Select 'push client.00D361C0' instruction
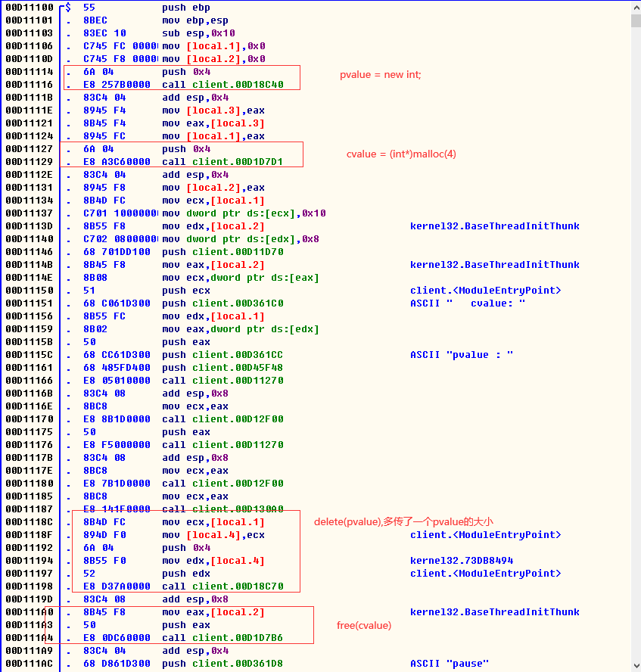This screenshot has height=672, width=641. tap(222, 303)
